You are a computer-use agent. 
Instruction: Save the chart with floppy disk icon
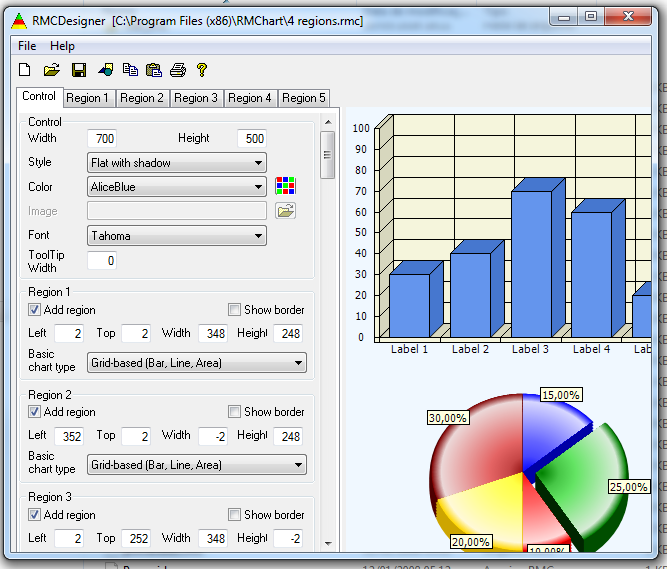[x=78, y=70]
